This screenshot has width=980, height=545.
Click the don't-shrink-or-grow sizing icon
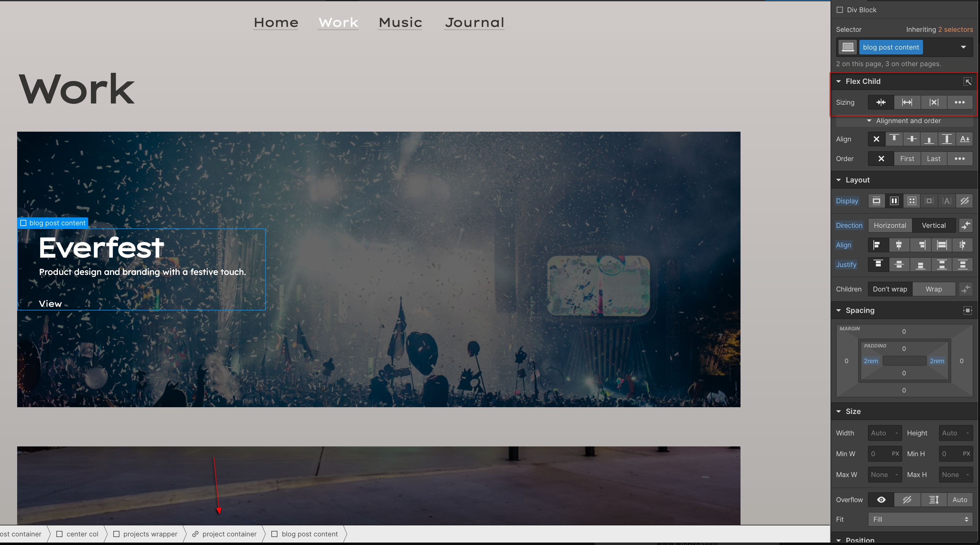click(933, 102)
